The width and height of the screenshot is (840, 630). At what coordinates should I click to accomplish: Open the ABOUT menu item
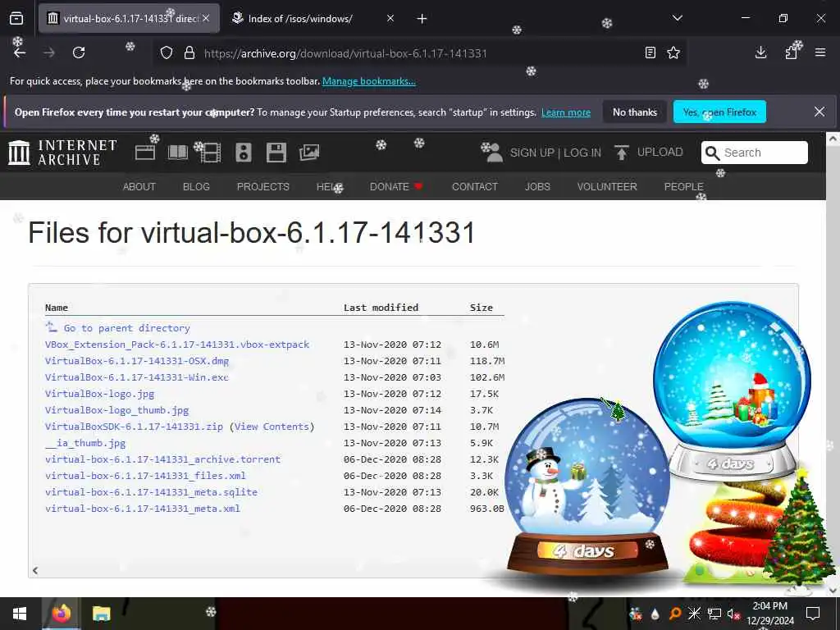(139, 186)
